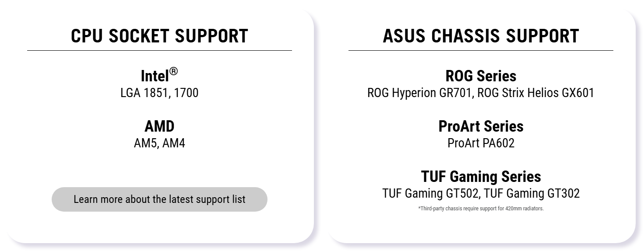Click the third-party chassis 420mm radiator footnote

tap(481, 209)
